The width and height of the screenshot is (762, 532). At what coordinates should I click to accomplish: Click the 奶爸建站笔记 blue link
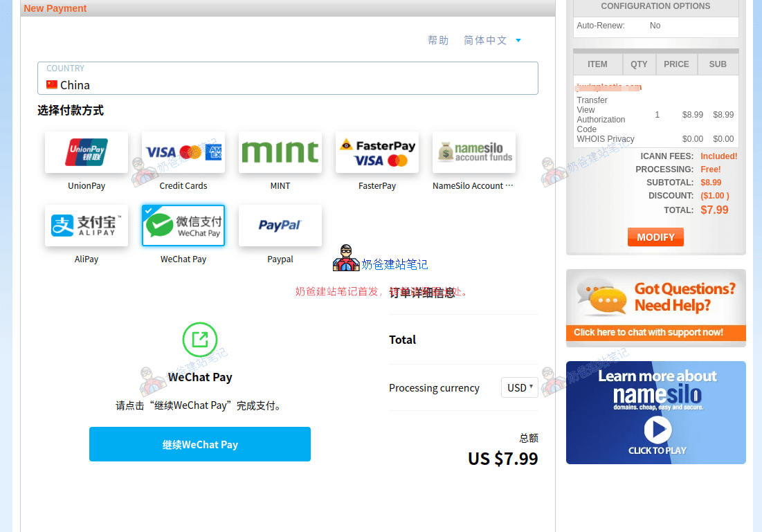[x=394, y=264]
